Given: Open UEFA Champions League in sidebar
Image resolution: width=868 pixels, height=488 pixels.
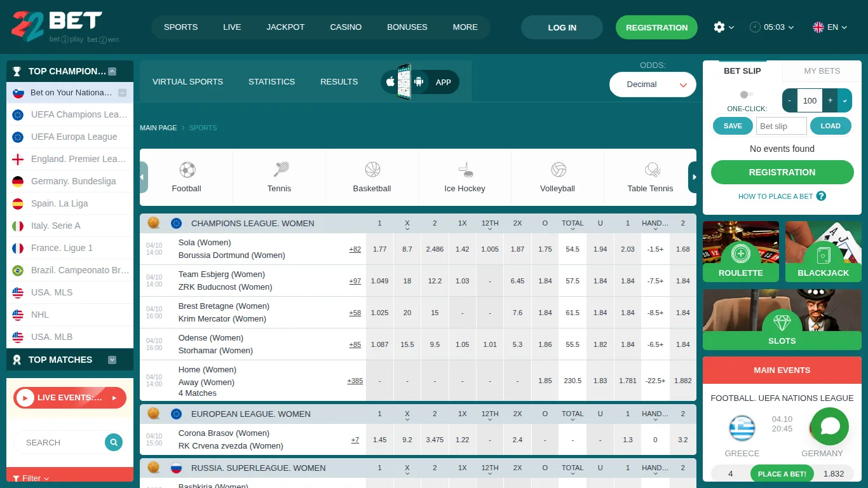Looking at the screenshot, I should [x=70, y=114].
